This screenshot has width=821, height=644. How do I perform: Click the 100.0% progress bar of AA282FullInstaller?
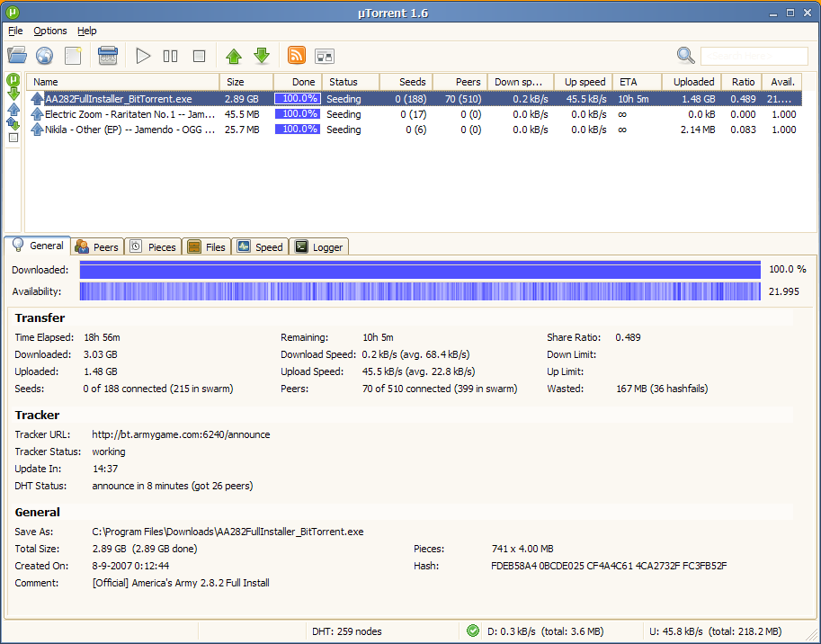pyautogui.click(x=298, y=98)
